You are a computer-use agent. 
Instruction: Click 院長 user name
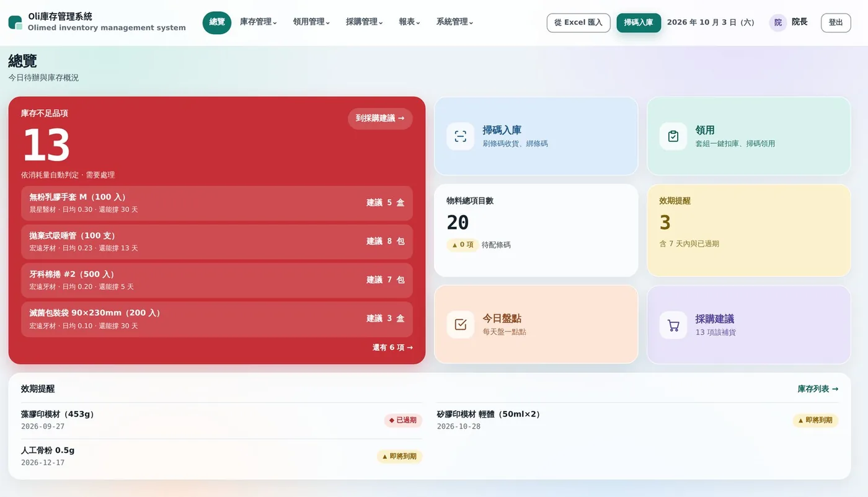(800, 22)
